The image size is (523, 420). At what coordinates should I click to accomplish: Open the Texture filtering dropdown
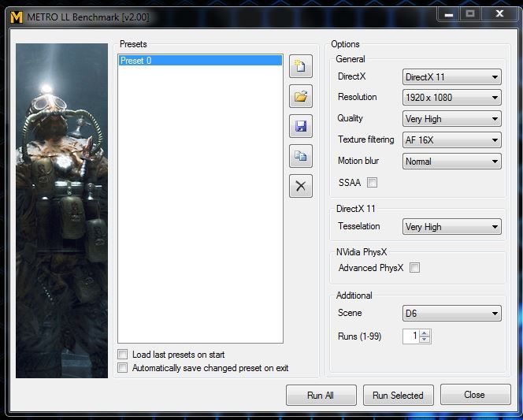coord(451,140)
